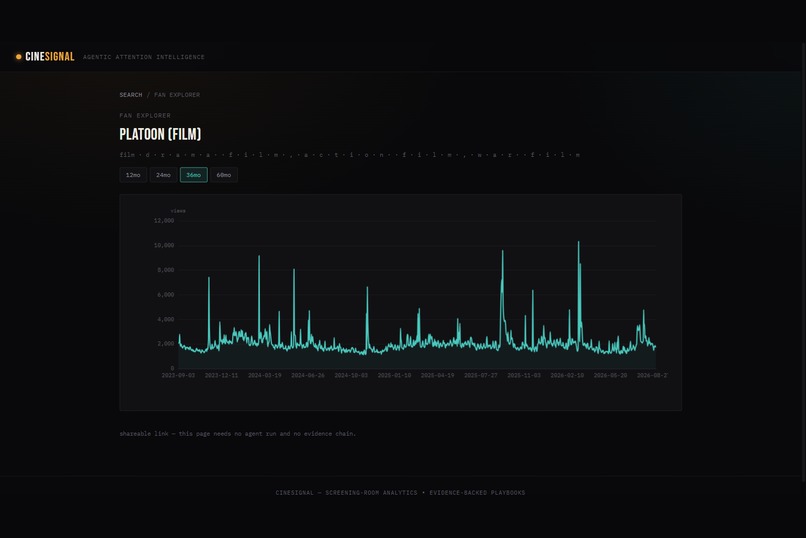Click the orange dot beside CineSignal
806x538 pixels.
click(x=19, y=57)
